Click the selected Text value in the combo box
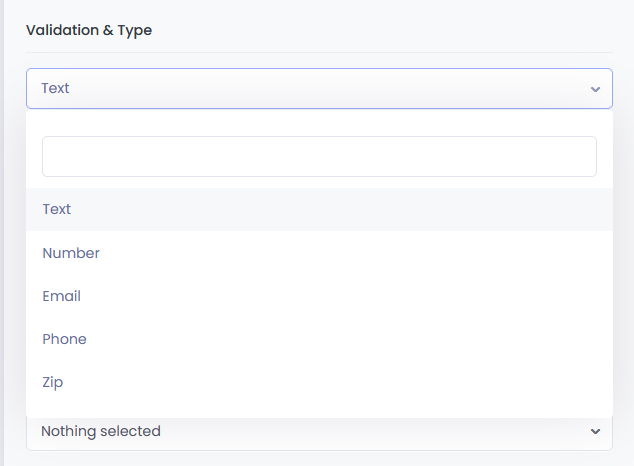Screen dimensions: 634x466 pyautogui.click(x=55, y=88)
